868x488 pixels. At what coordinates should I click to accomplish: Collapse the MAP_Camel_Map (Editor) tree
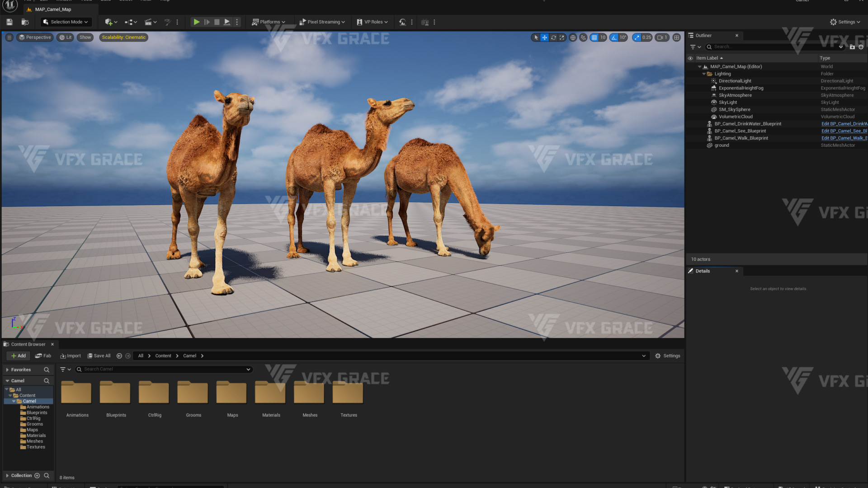pos(700,67)
